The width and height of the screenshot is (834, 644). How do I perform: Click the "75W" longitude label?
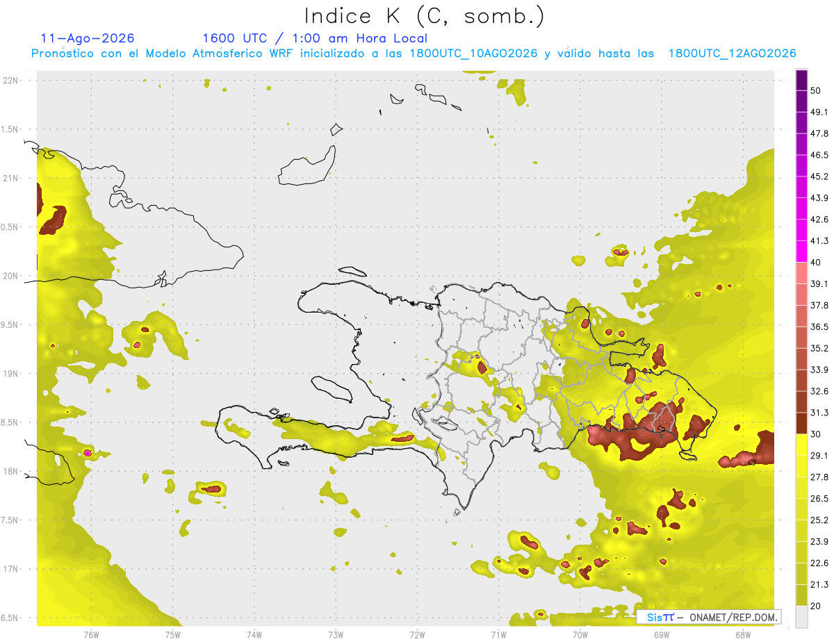[172, 634]
